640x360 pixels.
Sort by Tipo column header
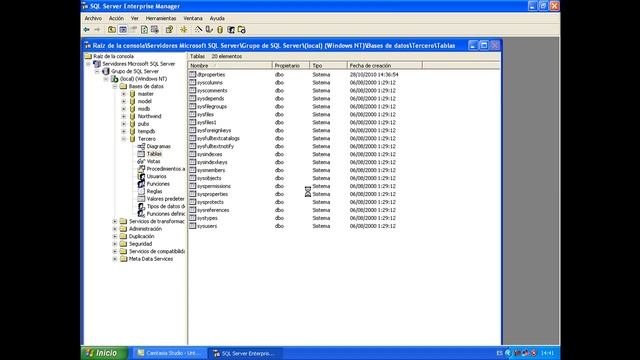(x=329, y=65)
